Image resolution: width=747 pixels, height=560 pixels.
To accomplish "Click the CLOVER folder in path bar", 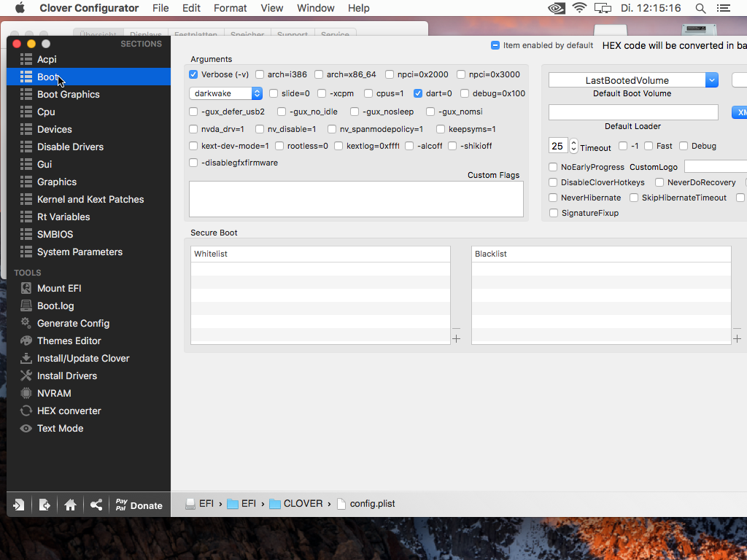I will click(296, 503).
